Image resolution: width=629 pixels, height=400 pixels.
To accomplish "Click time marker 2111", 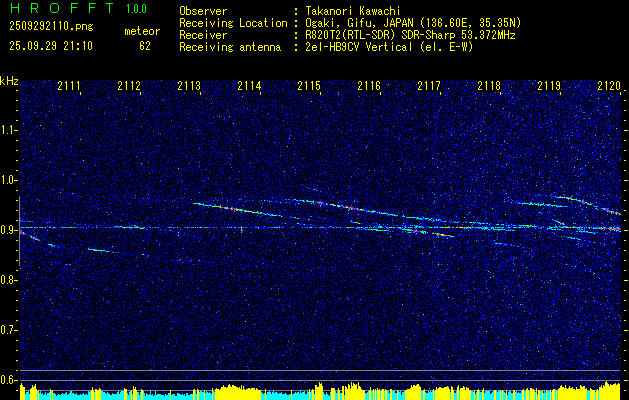I will (69, 86).
